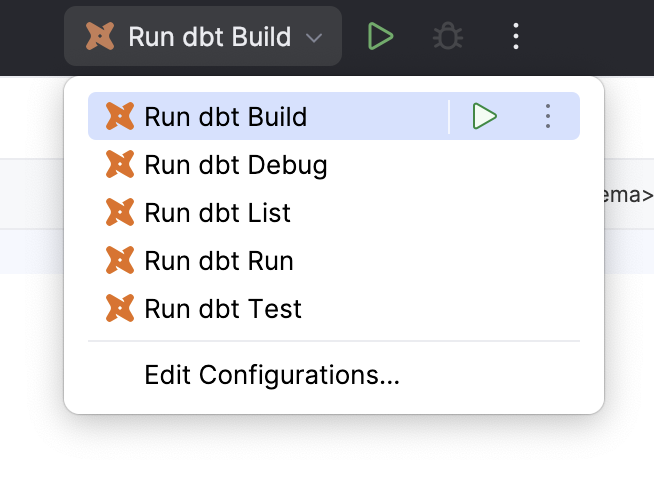Click the dbt icon next to Run dbt Run
Viewport: 654px width, 490px height.
point(120,260)
